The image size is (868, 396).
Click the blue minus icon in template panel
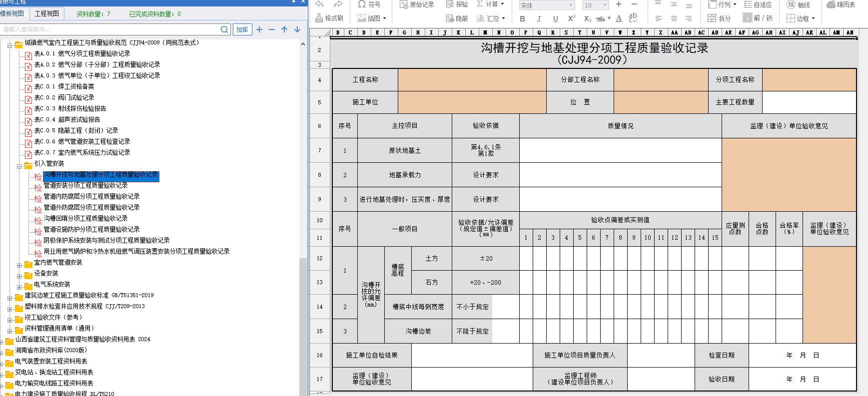272,29
